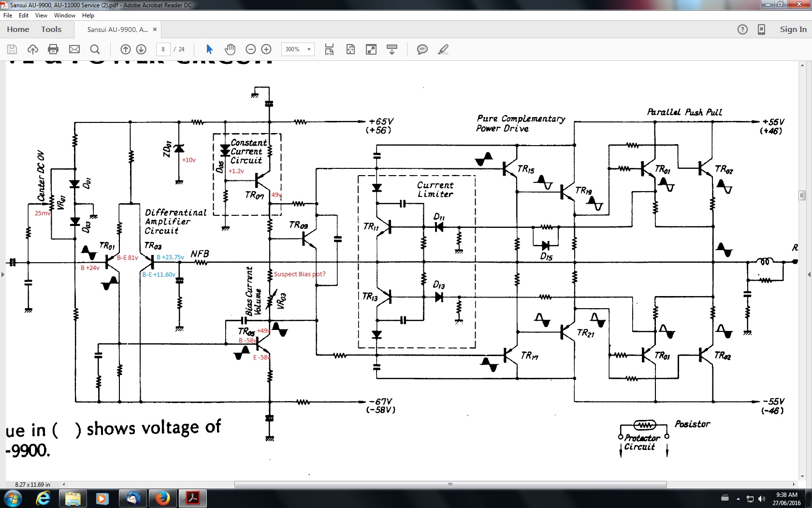Click fit one full page icon

350,49
